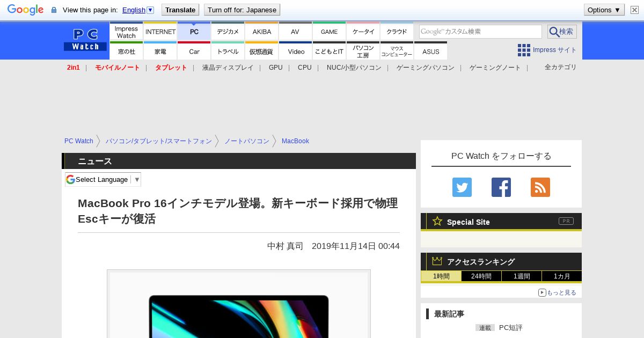Screen dimensions: 644x338
Task: Open the パソコン工房 tab
Action: point(363,51)
